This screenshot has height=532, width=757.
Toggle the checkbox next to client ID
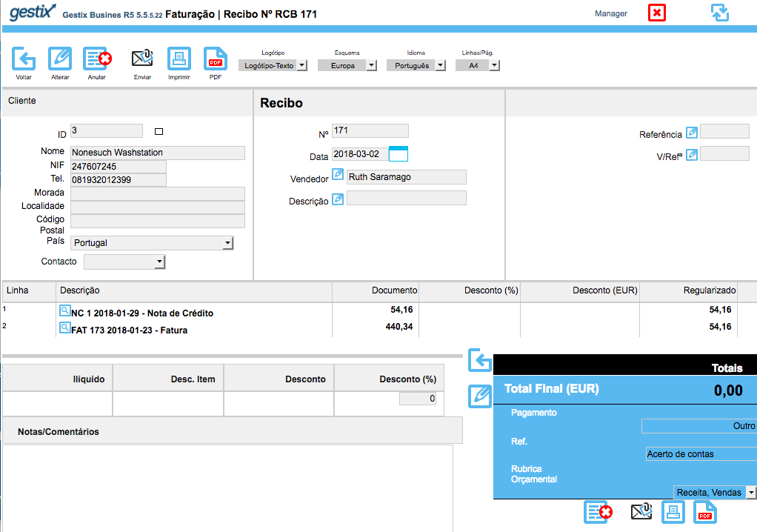[159, 131]
